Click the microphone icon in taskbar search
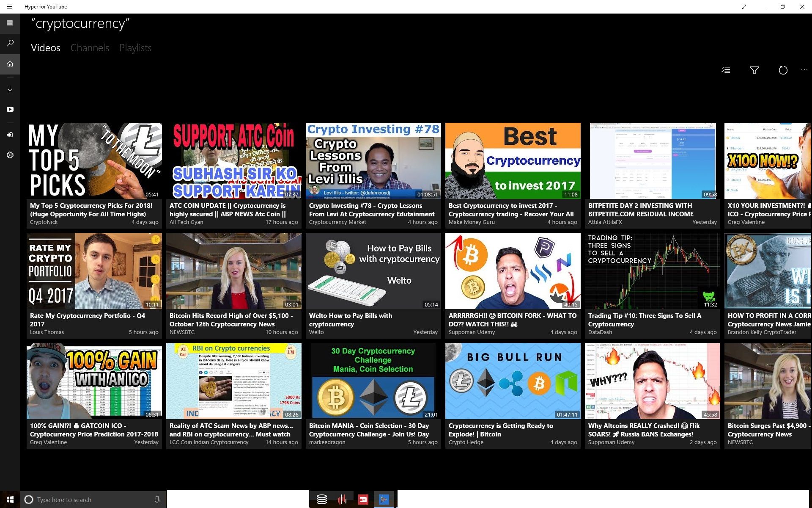This screenshot has width=812, height=508. (x=157, y=500)
